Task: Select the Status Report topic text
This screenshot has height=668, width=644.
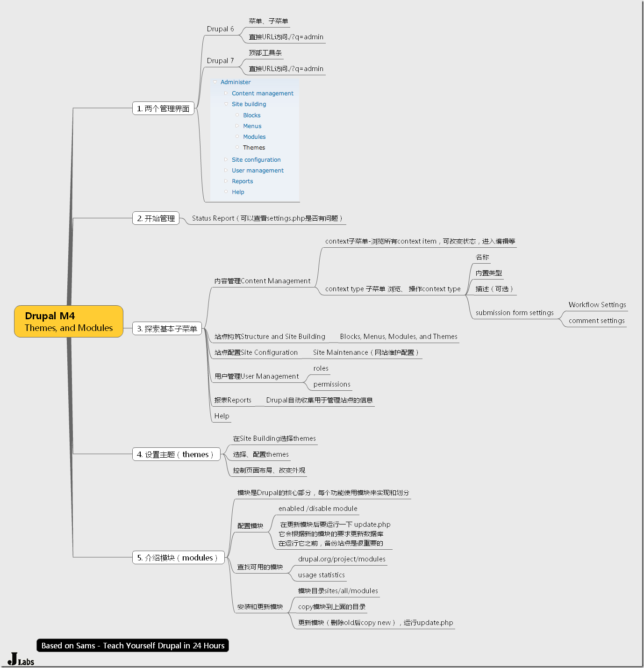Action: tap(267, 218)
